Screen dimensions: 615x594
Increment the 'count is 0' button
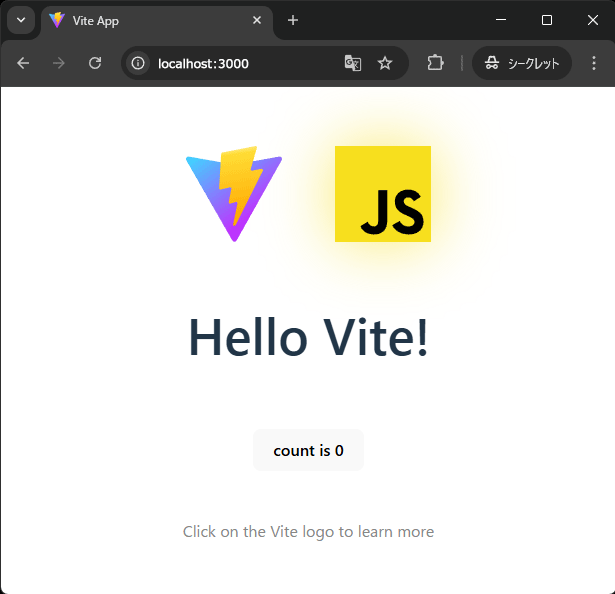coord(308,450)
